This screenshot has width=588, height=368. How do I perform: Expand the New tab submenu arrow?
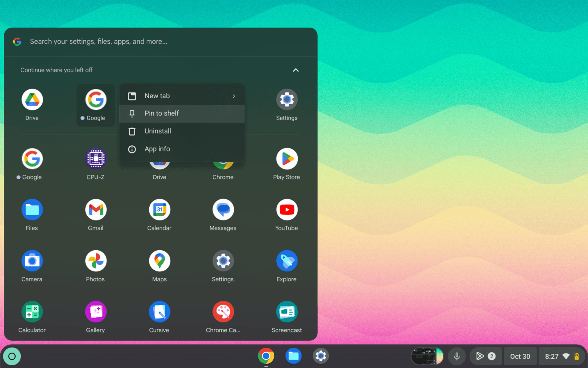[x=234, y=96]
